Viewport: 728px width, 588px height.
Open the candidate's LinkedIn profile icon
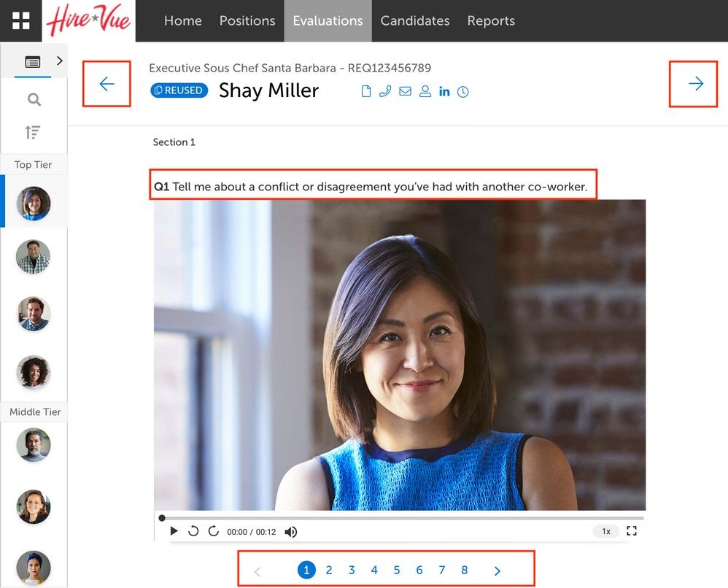point(444,91)
